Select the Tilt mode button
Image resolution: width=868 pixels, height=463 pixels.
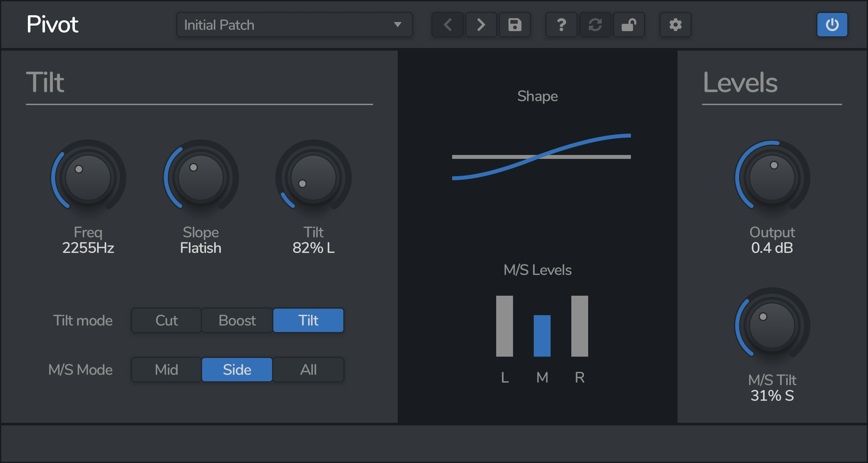[308, 320]
